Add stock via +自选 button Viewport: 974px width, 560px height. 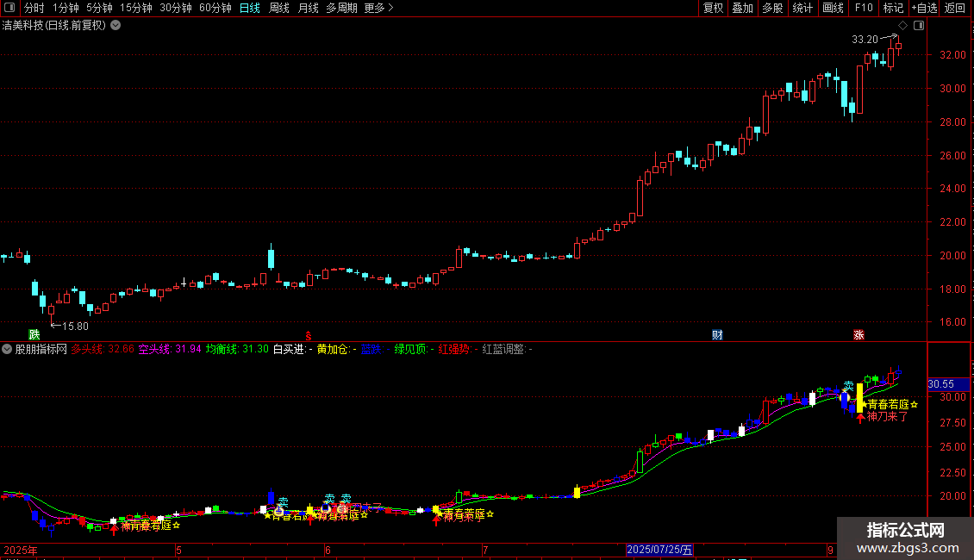pyautogui.click(x=924, y=8)
